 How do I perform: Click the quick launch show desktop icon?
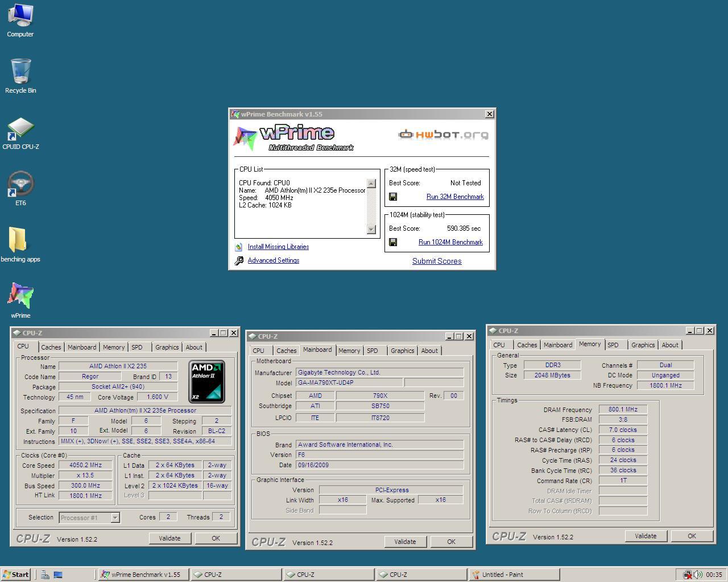coord(57,575)
